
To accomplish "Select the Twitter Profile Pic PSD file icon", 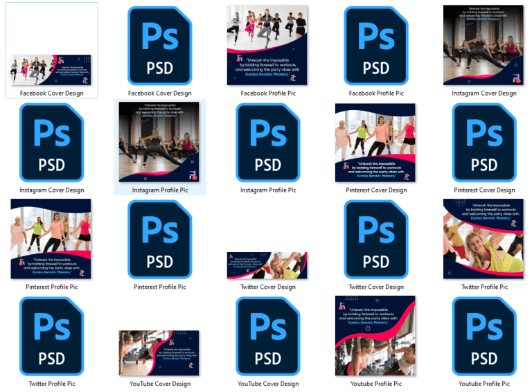I will click(x=51, y=336).
